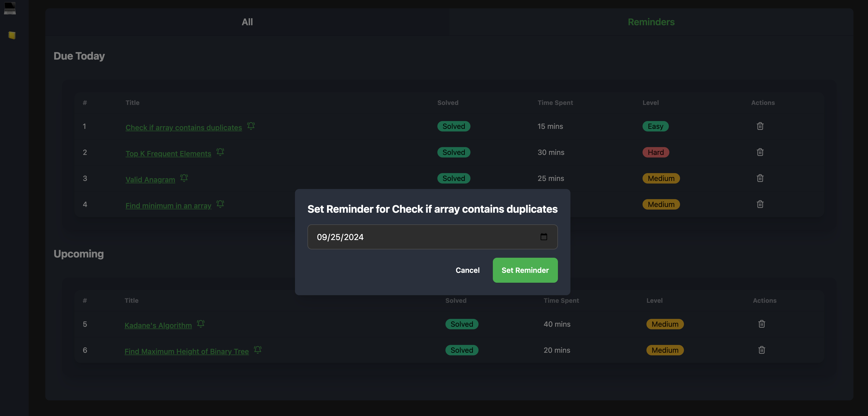Open the yellow notebook icon in sidebar
The image size is (868, 416).
tap(12, 35)
